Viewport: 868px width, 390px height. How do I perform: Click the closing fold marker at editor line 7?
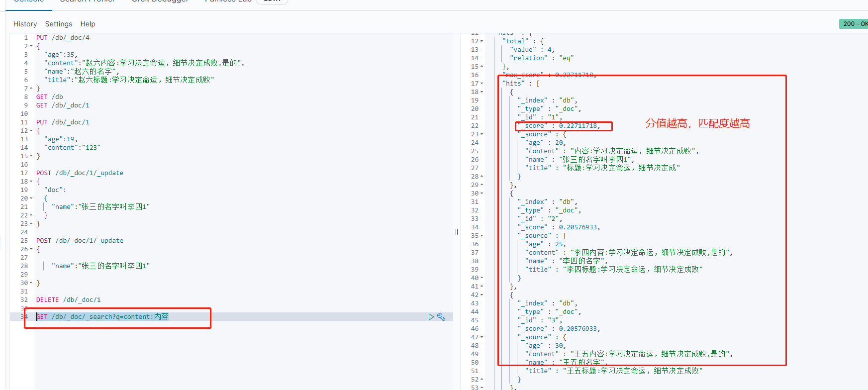(31, 89)
